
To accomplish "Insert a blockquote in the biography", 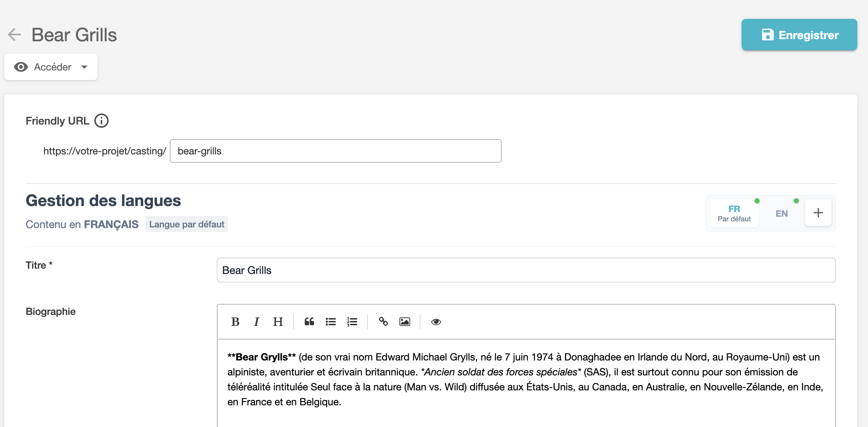I will point(309,322).
